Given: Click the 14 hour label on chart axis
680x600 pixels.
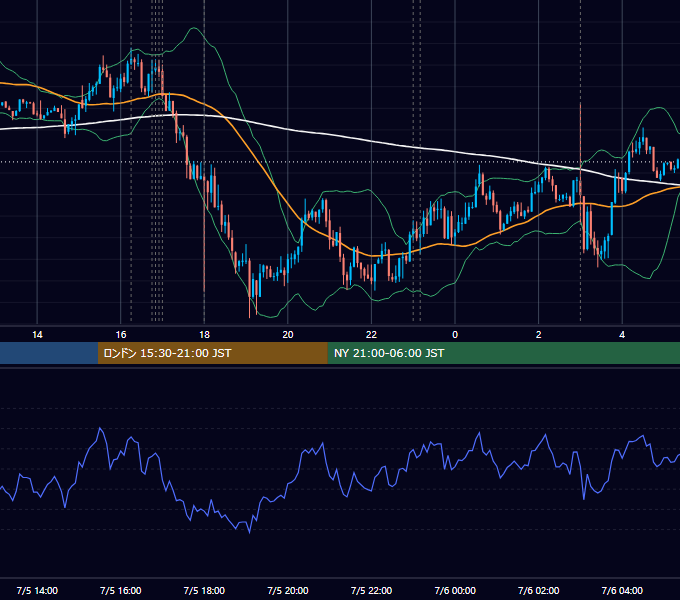Looking at the screenshot, I should tap(37, 335).
